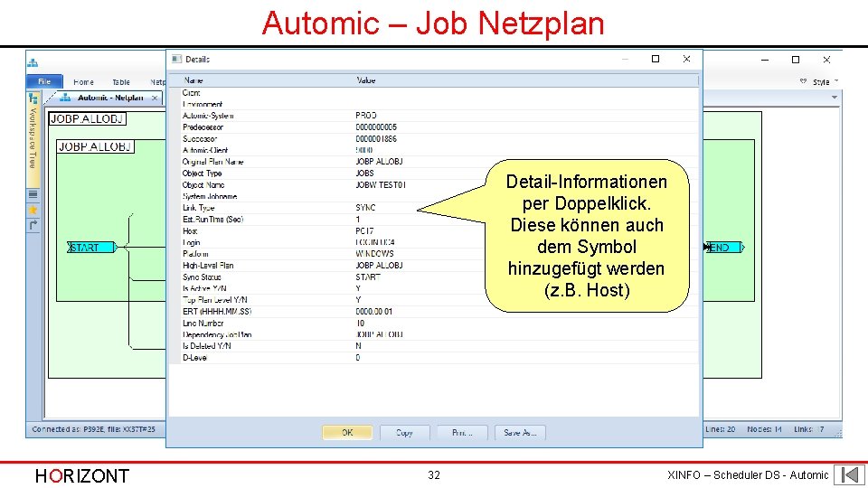The width and height of the screenshot is (868, 488).
Task: Click the Name column header
Action: tap(193, 80)
